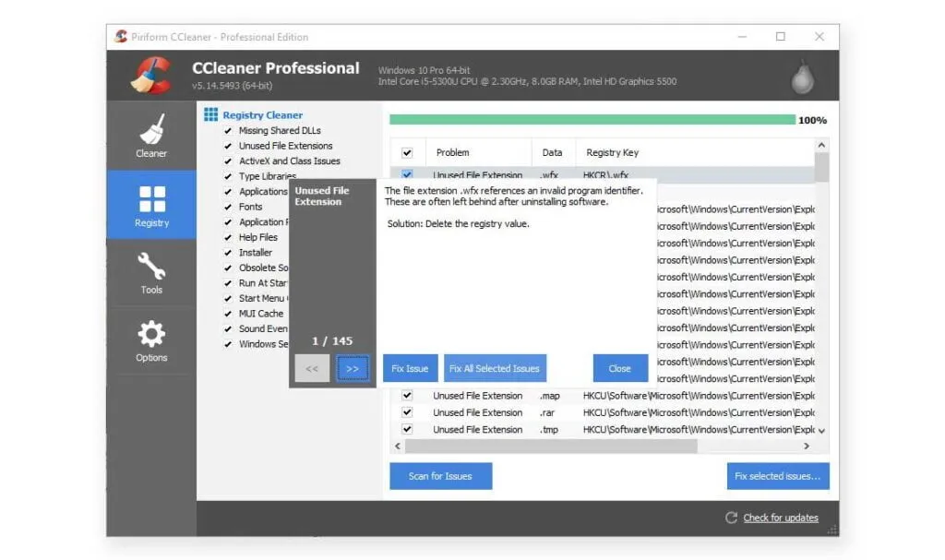Image resolution: width=945 pixels, height=560 pixels.
Task: Open Check for updates link
Action: (781, 518)
